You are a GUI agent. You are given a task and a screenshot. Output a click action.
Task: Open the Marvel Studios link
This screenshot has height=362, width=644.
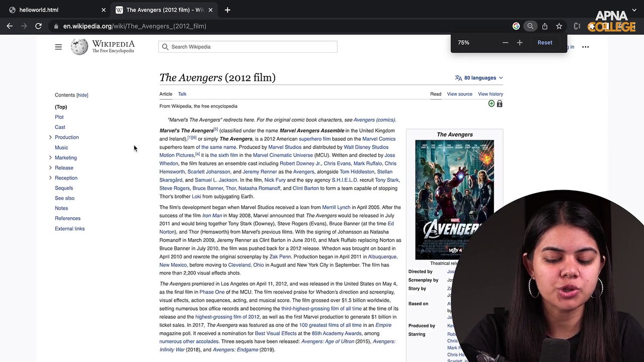pyautogui.click(x=285, y=147)
